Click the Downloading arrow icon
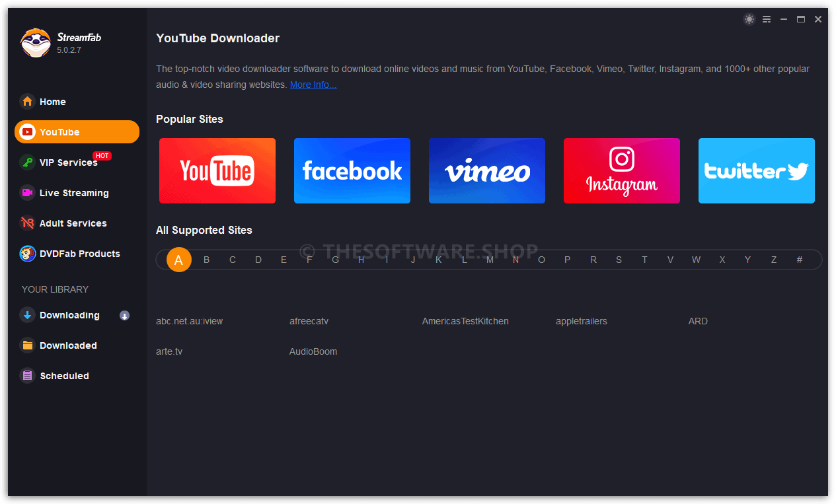Image resolution: width=836 pixels, height=504 pixels. [x=27, y=315]
